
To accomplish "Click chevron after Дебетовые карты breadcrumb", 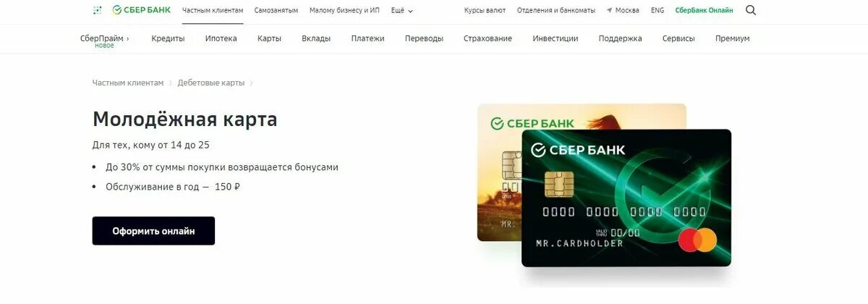I will tap(251, 83).
